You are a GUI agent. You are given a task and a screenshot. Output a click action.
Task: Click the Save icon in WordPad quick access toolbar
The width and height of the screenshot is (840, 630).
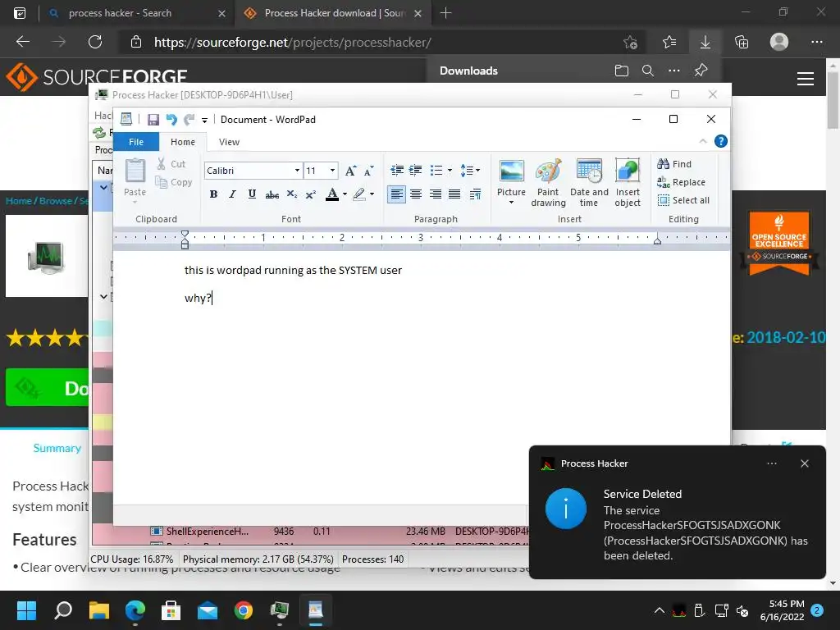click(x=153, y=120)
